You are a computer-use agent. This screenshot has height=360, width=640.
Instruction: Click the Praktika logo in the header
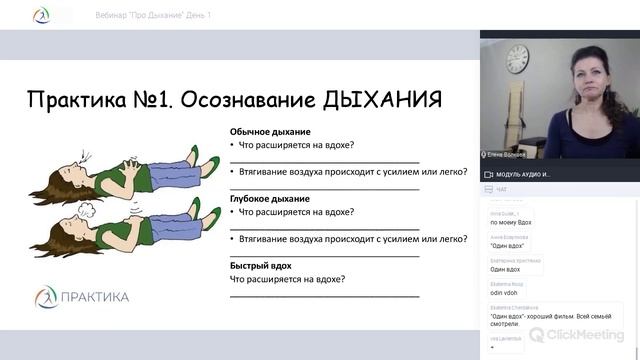tap(41, 16)
